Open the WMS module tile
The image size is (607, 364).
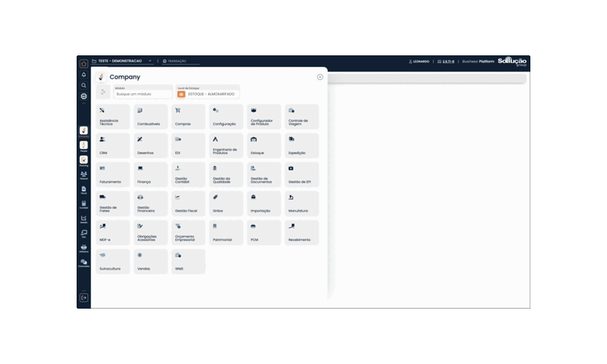pyautogui.click(x=187, y=262)
